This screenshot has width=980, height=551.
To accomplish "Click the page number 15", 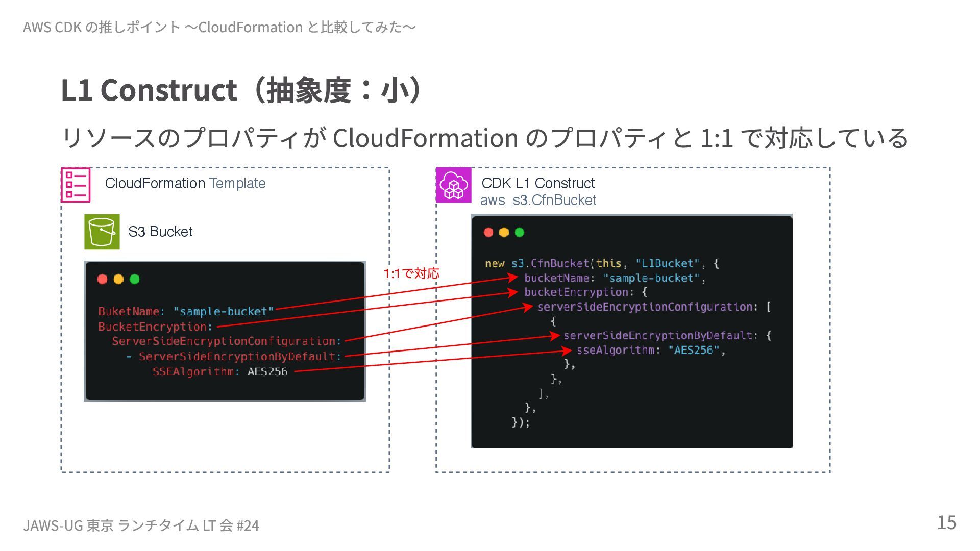I will (946, 522).
